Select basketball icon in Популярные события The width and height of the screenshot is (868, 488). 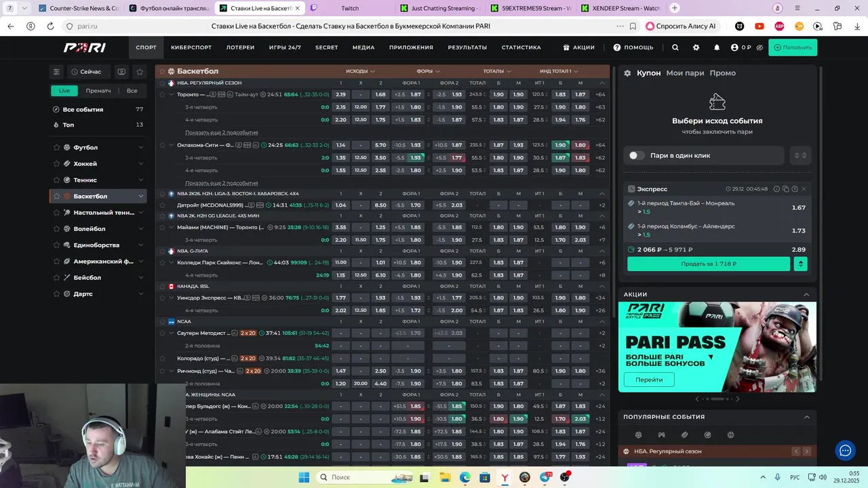[x=730, y=435]
